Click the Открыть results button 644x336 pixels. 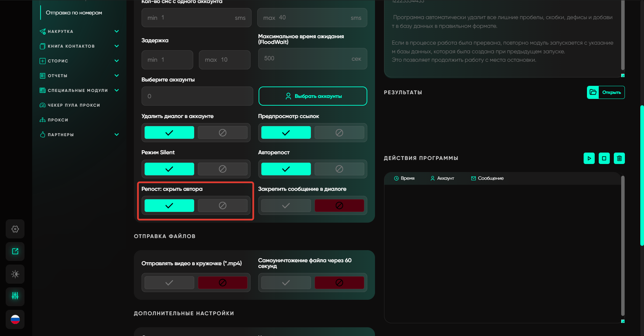tap(606, 93)
